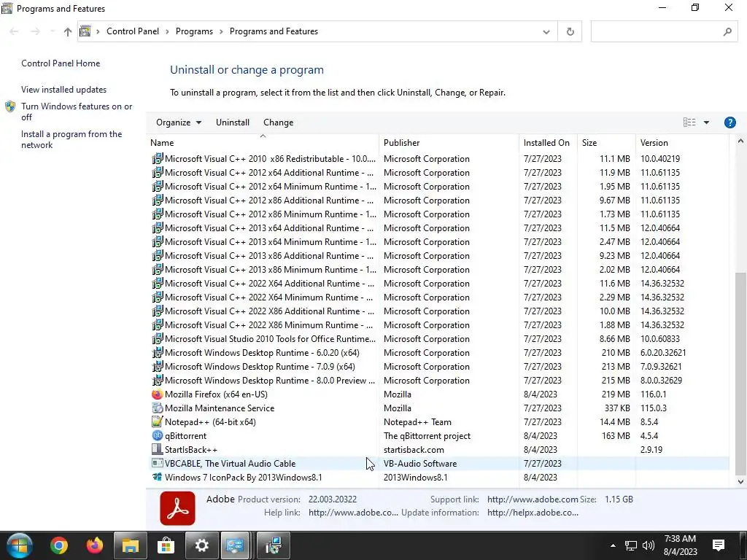Click the Windows 7 IconPack icon

tap(158, 477)
